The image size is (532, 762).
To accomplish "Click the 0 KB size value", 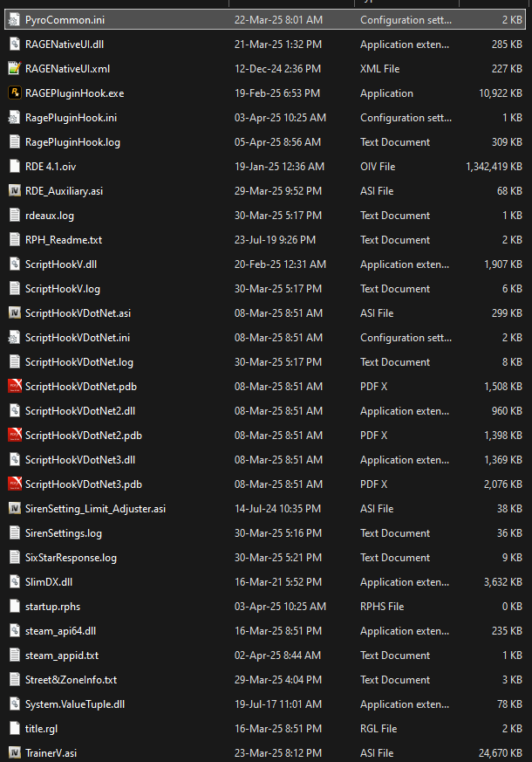I will click(x=512, y=606).
